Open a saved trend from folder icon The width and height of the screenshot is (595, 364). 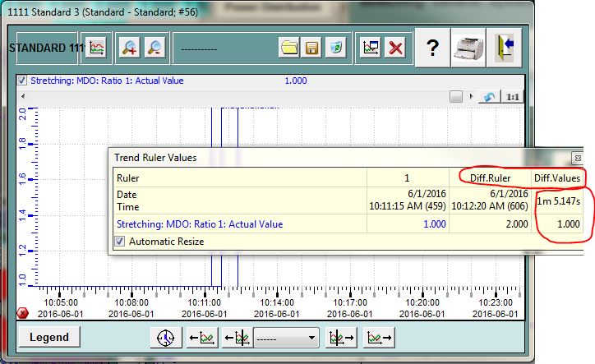[288, 48]
